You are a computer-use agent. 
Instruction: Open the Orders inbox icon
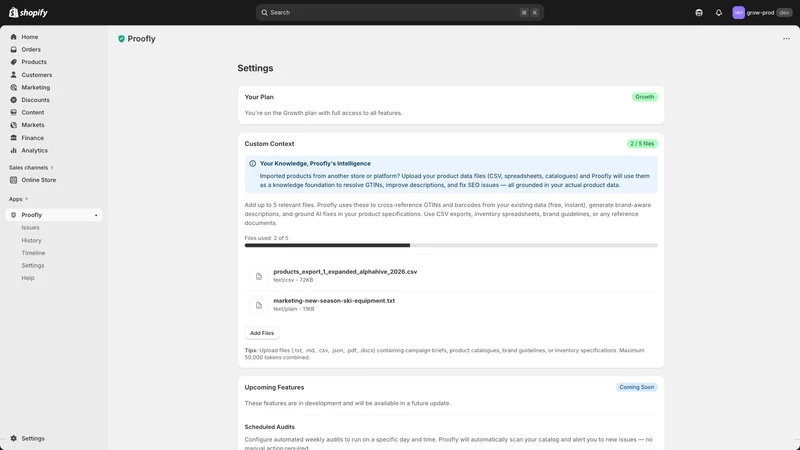coord(14,49)
